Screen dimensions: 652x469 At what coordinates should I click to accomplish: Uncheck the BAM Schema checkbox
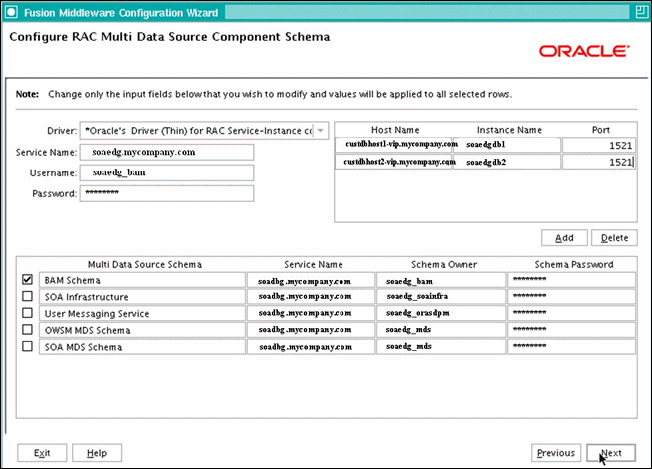(x=27, y=279)
